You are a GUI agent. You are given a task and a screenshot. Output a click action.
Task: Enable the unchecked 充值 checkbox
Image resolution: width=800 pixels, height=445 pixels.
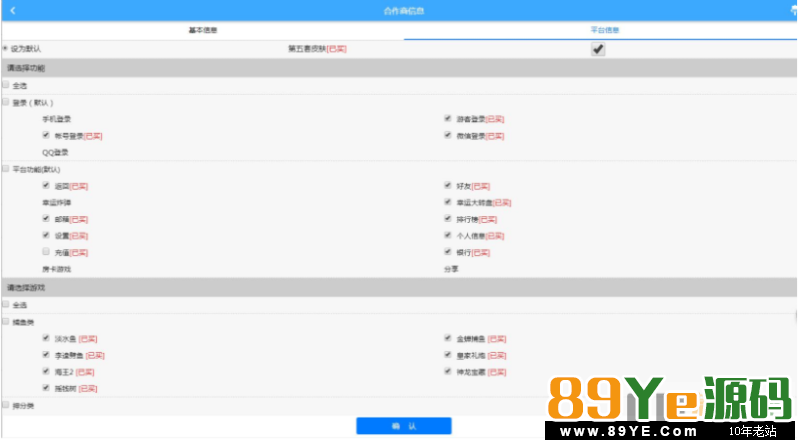coord(46,252)
